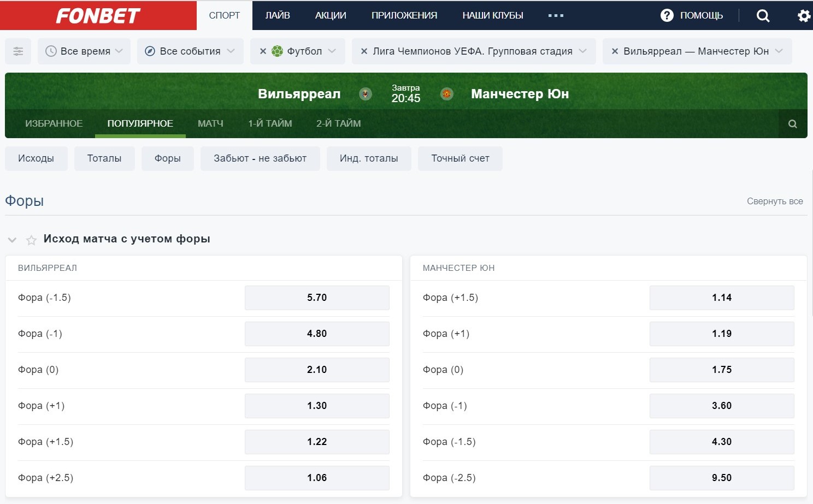The height and width of the screenshot is (504, 813).
Task: Bet on Вильярреал Фора (+1) at 1.30
Action: [317, 406]
